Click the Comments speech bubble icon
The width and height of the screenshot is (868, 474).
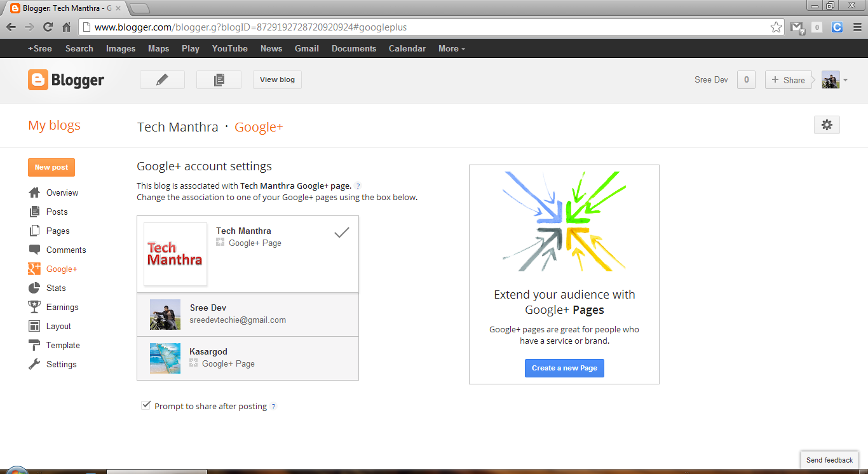point(34,250)
